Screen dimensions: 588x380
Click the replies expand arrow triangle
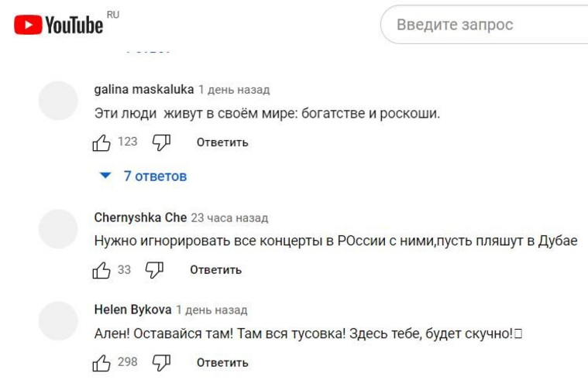pyautogui.click(x=106, y=176)
